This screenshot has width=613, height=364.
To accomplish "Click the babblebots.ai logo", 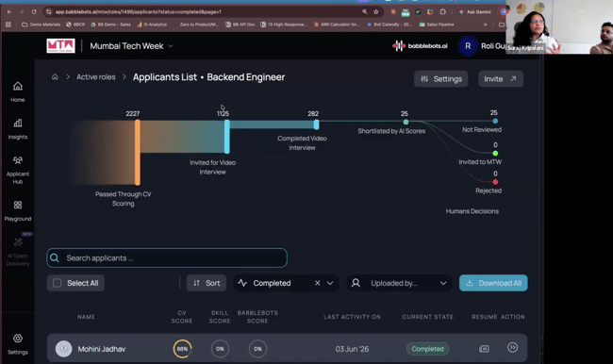I will [420, 46].
